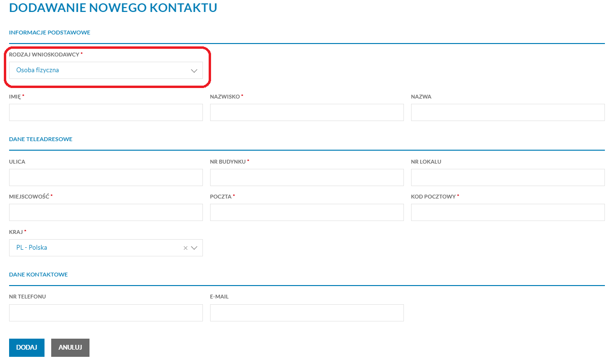Screen dimensions: 614x364
Task: Click the NAZWA input box
Action: (507, 112)
